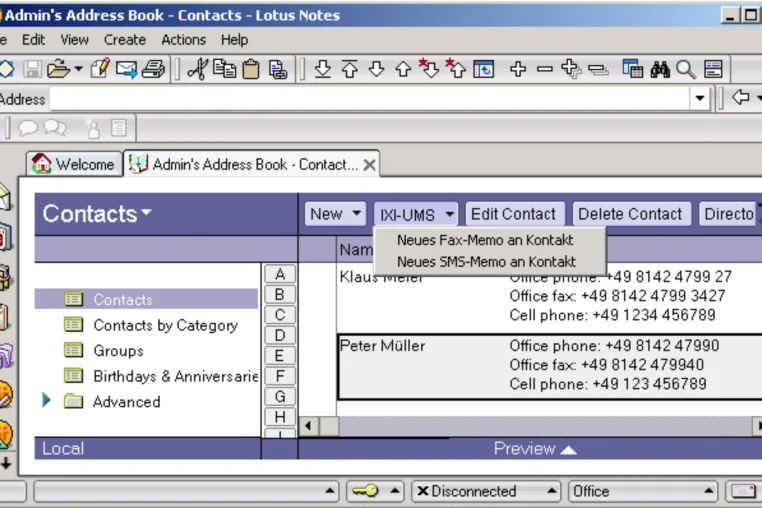Viewport: 762px width, 508px height.
Task: Click the edit document pencil icon
Action: coord(100,69)
